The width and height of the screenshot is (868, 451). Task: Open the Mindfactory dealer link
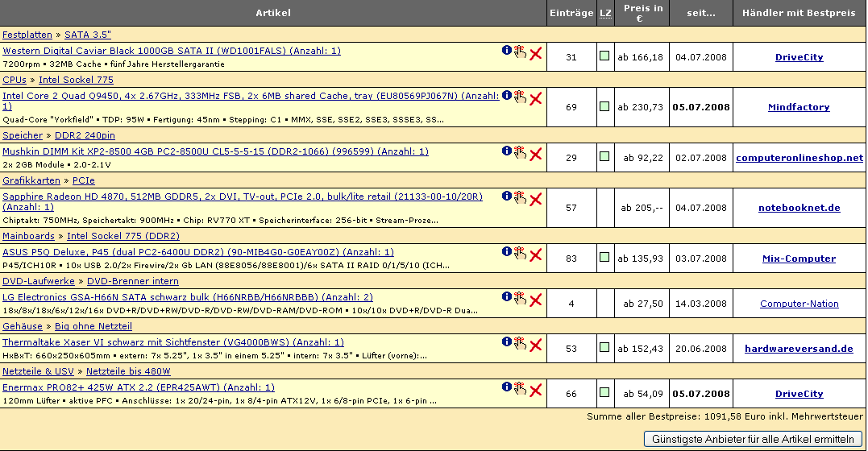tap(799, 107)
